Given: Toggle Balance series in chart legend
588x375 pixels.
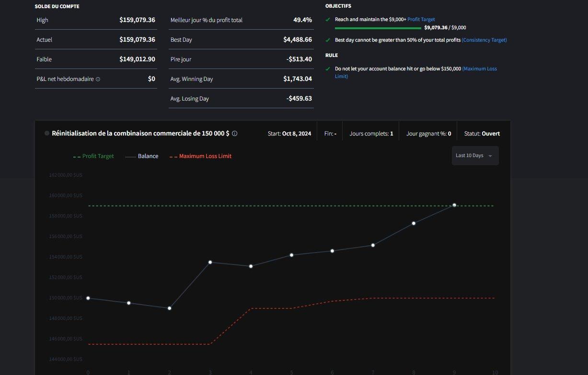Looking at the screenshot, I should click(142, 156).
